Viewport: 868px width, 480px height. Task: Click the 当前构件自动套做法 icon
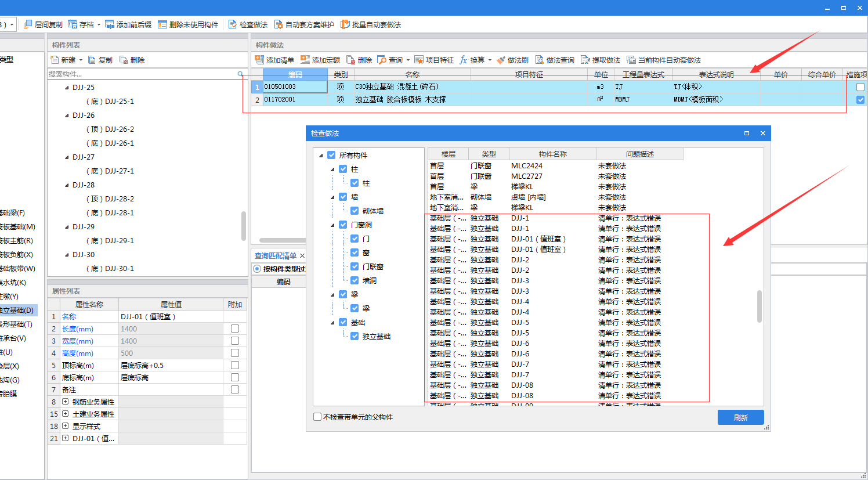[x=631, y=60]
